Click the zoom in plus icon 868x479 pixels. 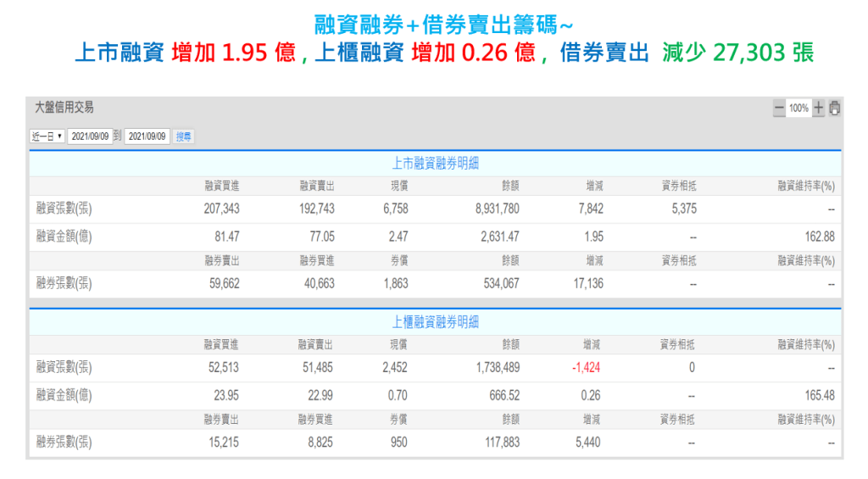818,109
